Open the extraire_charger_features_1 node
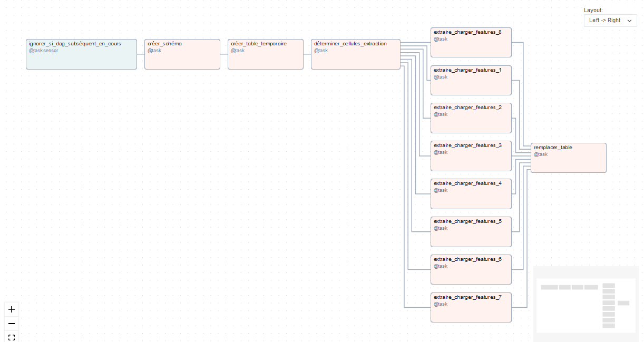Image resolution: width=644 pixels, height=342 pixels. coord(471,81)
